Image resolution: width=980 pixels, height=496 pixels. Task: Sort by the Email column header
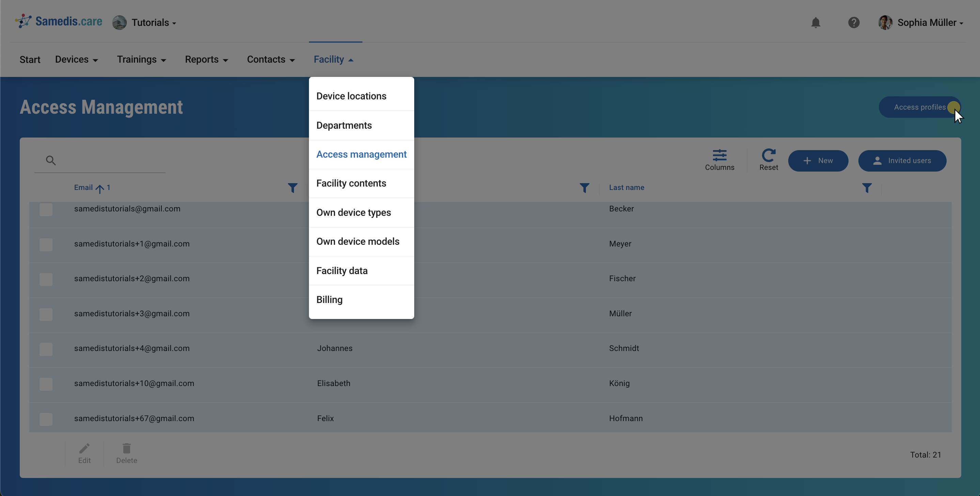pos(84,187)
